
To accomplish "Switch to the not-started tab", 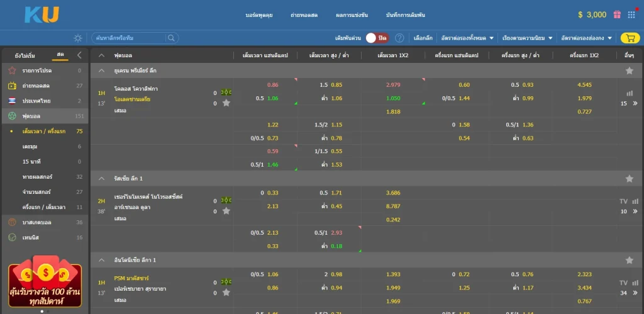I will [25, 55].
